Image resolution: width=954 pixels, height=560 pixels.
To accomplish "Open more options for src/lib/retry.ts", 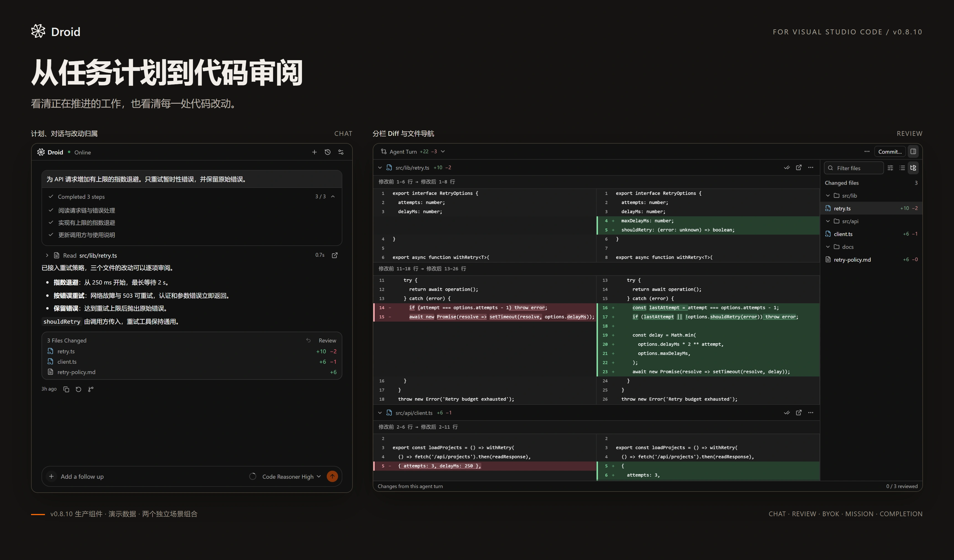I will point(811,168).
